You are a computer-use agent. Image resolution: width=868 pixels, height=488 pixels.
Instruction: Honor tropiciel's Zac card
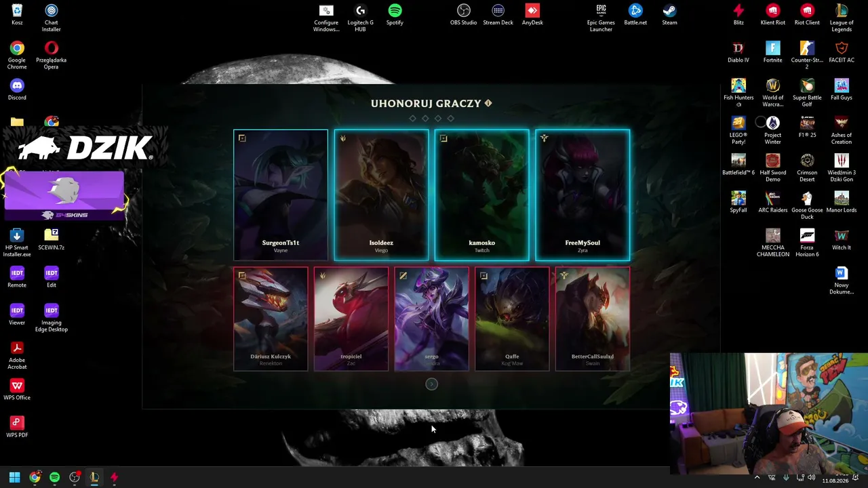pos(351,319)
